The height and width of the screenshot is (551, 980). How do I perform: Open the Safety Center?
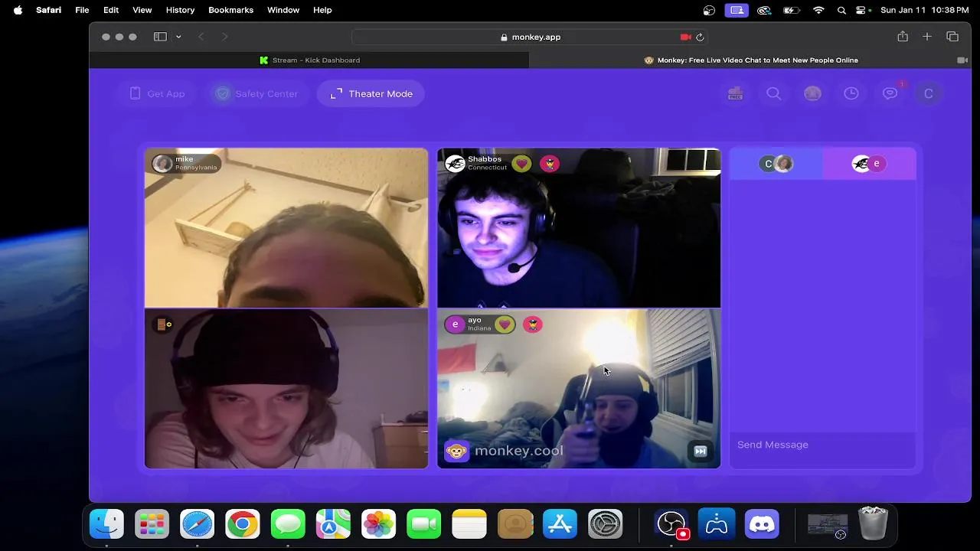256,93
